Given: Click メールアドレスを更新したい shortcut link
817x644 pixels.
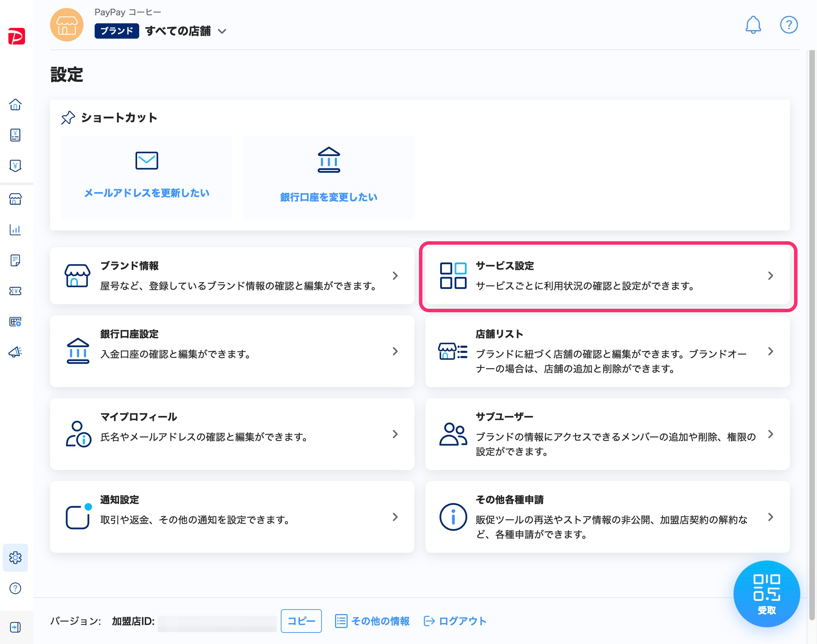Looking at the screenshot, I should (x=146, y=193).
